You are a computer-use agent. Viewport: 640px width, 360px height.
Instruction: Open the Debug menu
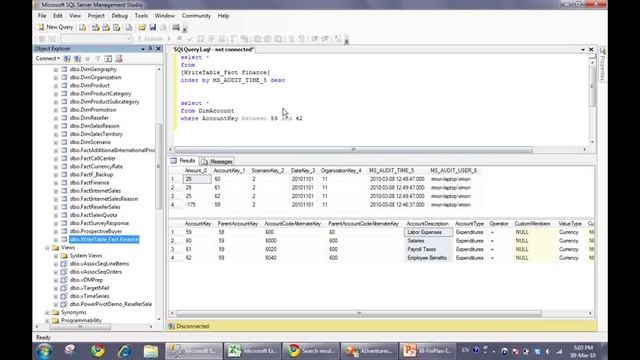(120, 16)
